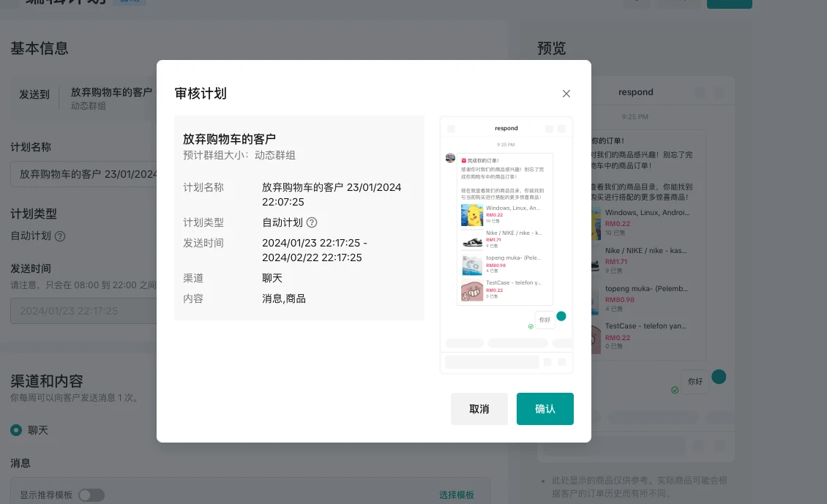Toggle the green status indicator in right preview panel
Image resolution: width=827 pixels, height=504 pixels.
(719, 376)
